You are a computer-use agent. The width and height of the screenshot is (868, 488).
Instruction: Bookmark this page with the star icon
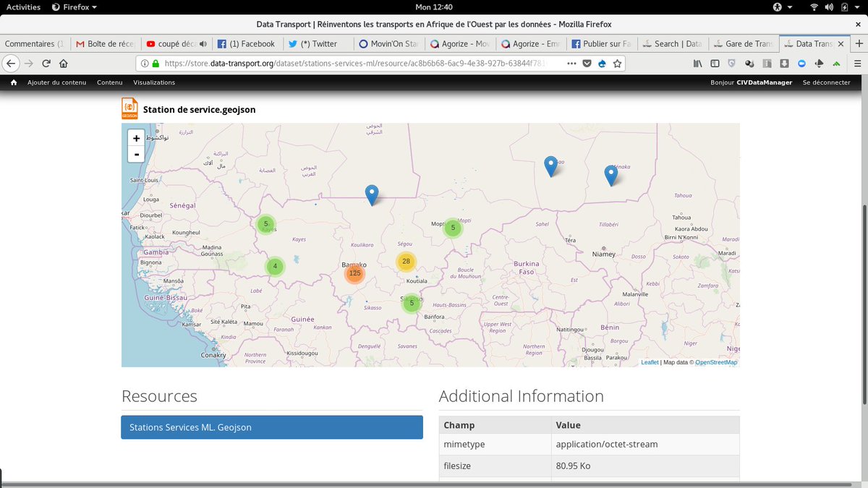[x=617, y=63]
